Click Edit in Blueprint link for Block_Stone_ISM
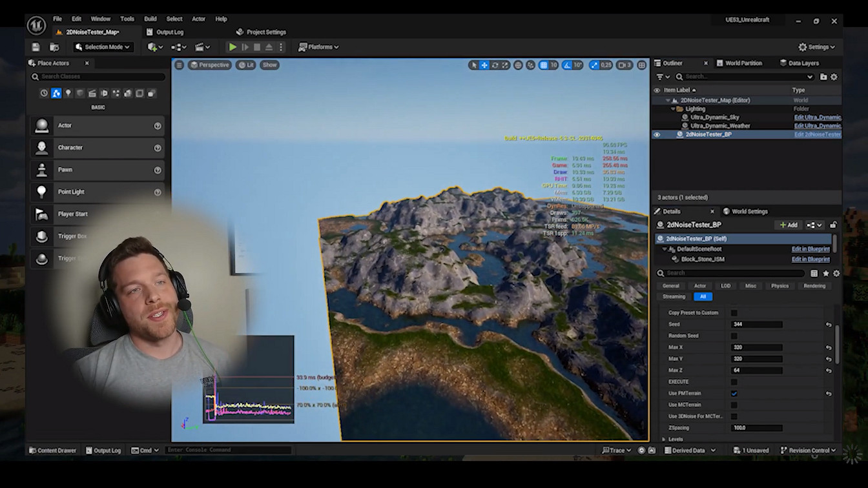Image resolution: width=868 pixels, height=488 pixels. coord(810,259)
